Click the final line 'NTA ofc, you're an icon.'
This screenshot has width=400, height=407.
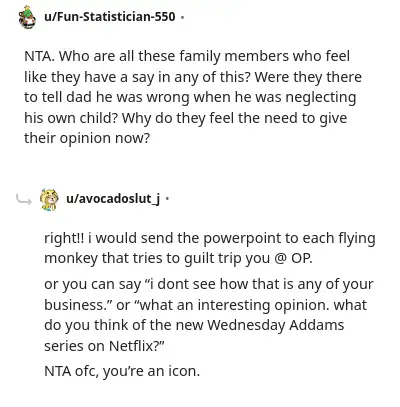pos(122,371)
